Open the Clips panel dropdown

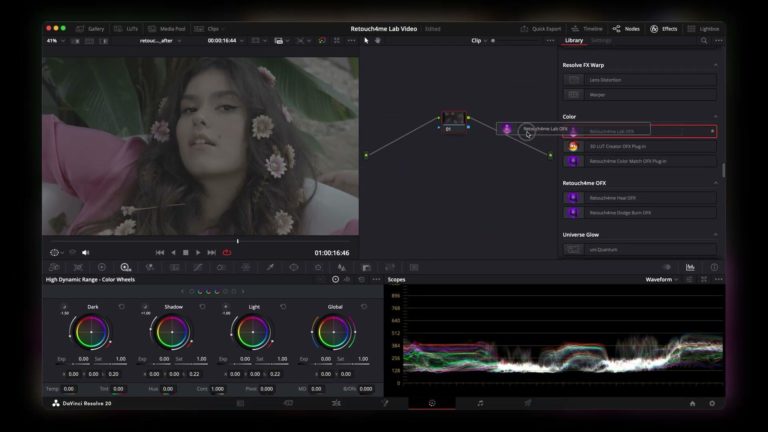(210, 29)
